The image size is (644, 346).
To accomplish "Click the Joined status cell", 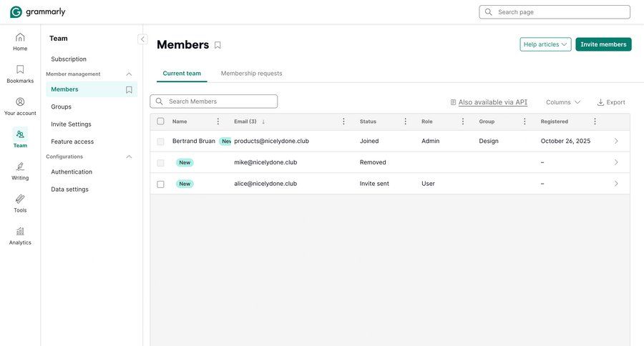I will pos(369,141).
